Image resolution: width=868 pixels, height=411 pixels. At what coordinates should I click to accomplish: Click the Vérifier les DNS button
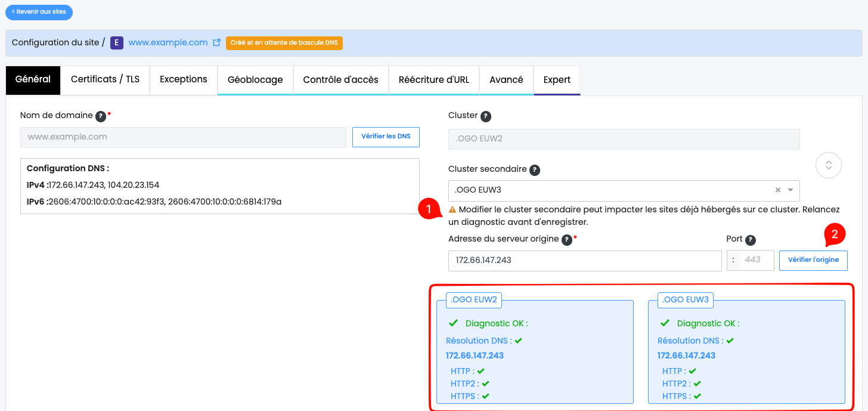pyautogui.click(x=386, y=137)
